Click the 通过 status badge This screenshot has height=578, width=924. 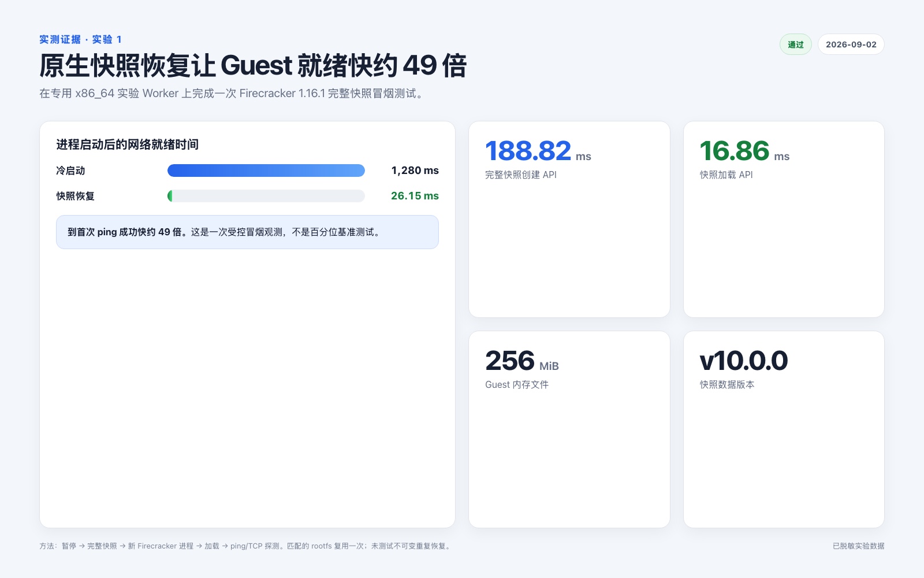[x=796, y=45]
